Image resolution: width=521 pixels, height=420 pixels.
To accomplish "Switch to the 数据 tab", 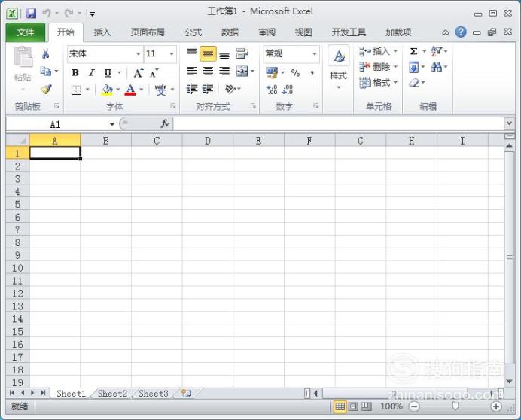I will coord(230,32).
